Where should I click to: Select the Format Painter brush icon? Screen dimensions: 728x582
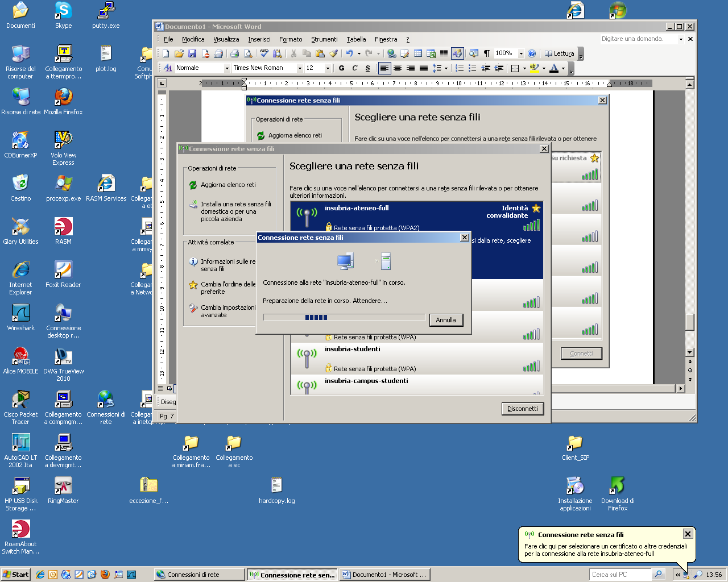334,53
